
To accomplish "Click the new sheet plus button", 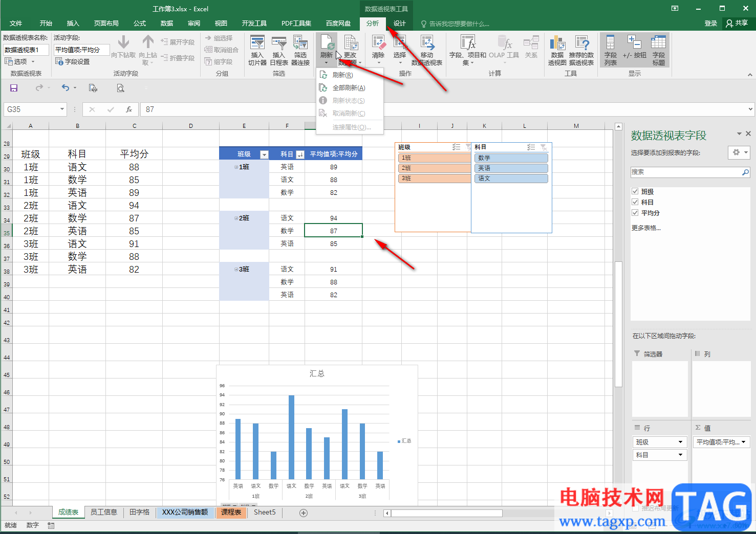I will click(x=304, y=513).
